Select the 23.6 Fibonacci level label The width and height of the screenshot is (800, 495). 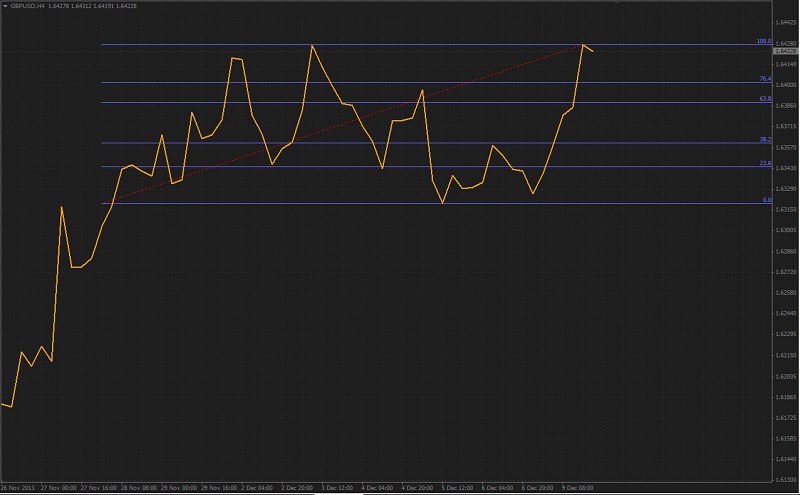click(x=765, y=163)
